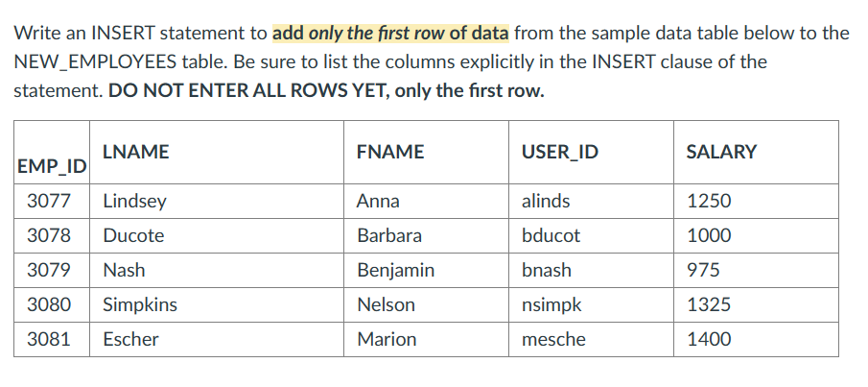The height and width of the screenshot is (387, 868).
Task: Select the salary value 1250
Action: pyautogui.click(x=756, y=201)
